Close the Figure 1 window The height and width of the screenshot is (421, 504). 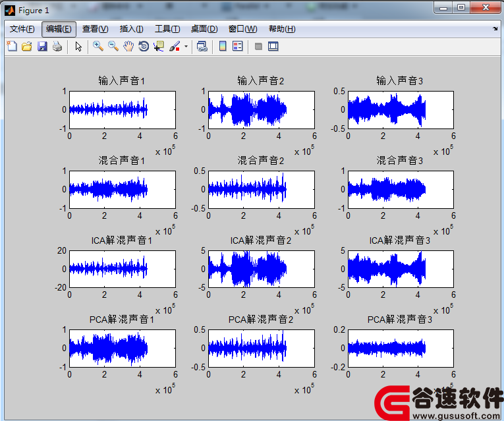click(x=486, y=8)
